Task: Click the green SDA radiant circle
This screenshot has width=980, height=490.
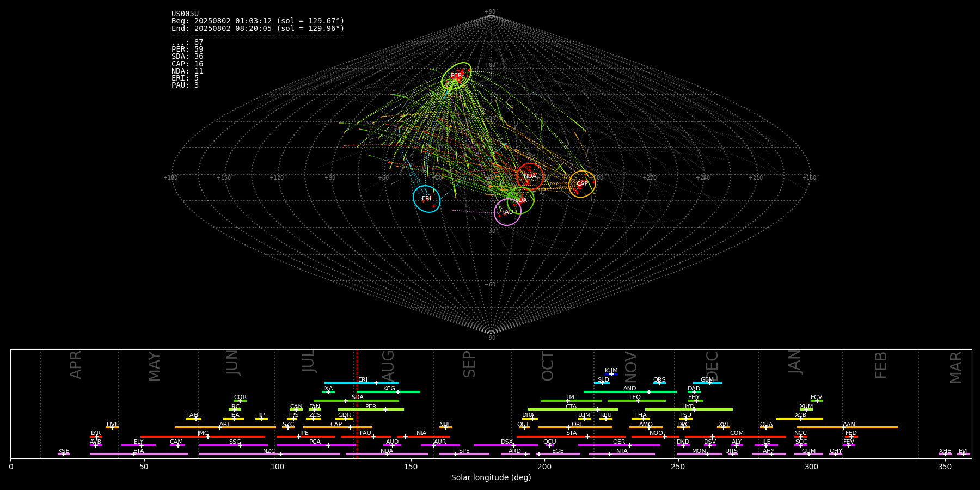Action: point(520,200)
